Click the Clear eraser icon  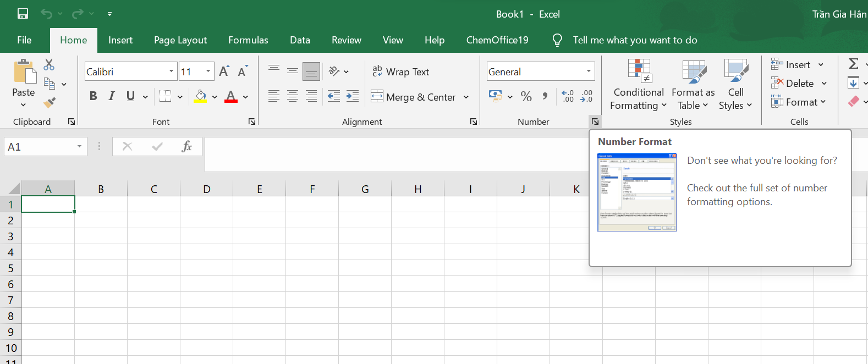click(854, 101)
